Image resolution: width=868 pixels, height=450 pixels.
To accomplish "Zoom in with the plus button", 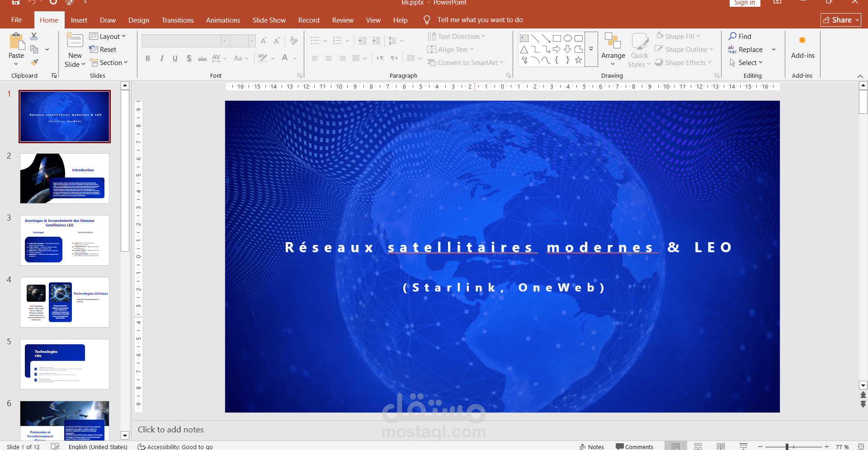I will tap(827, 446).
